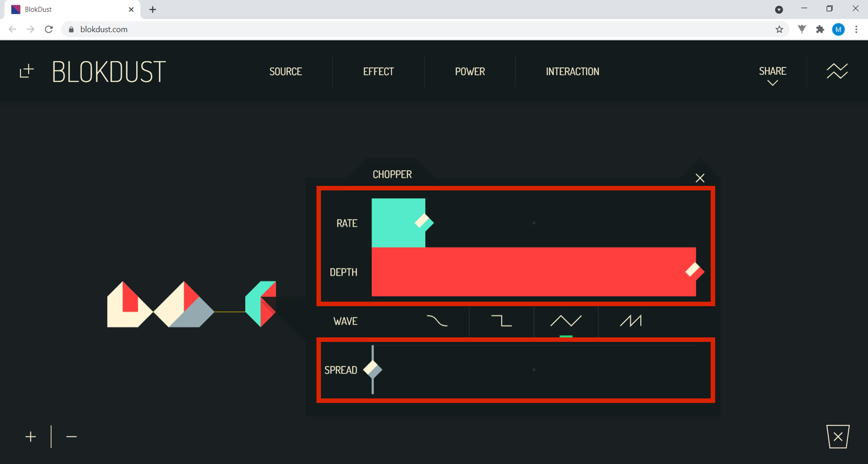Select the red and grey diamond block

coord(184,304)
